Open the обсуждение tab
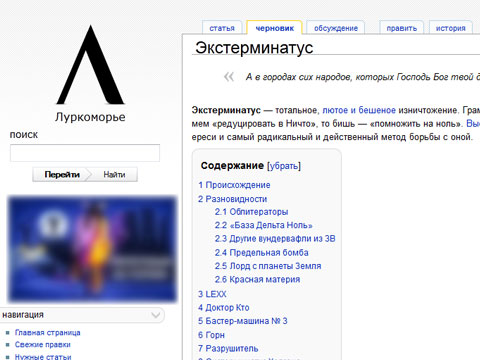The image size is (480, 360). [336, 28]
